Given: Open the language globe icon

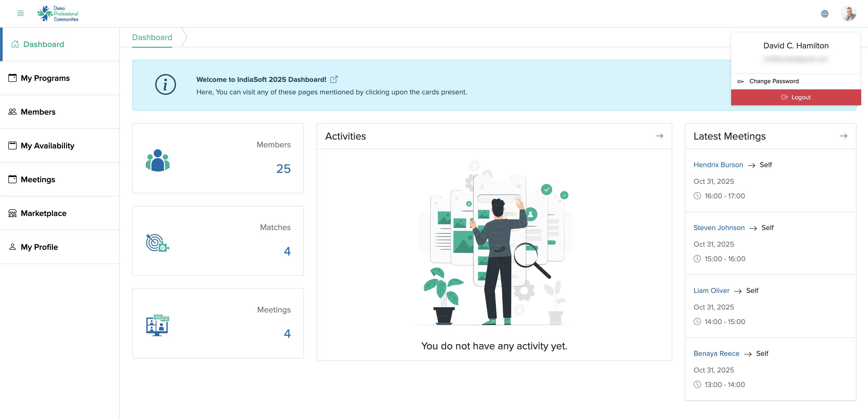Looking at the screenshot, I should point(825,14).
